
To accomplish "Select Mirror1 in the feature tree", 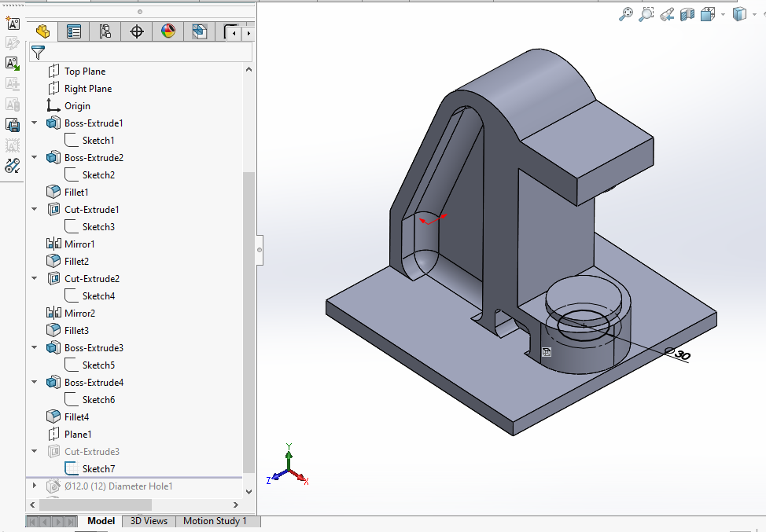I will [x=79, y=244].
